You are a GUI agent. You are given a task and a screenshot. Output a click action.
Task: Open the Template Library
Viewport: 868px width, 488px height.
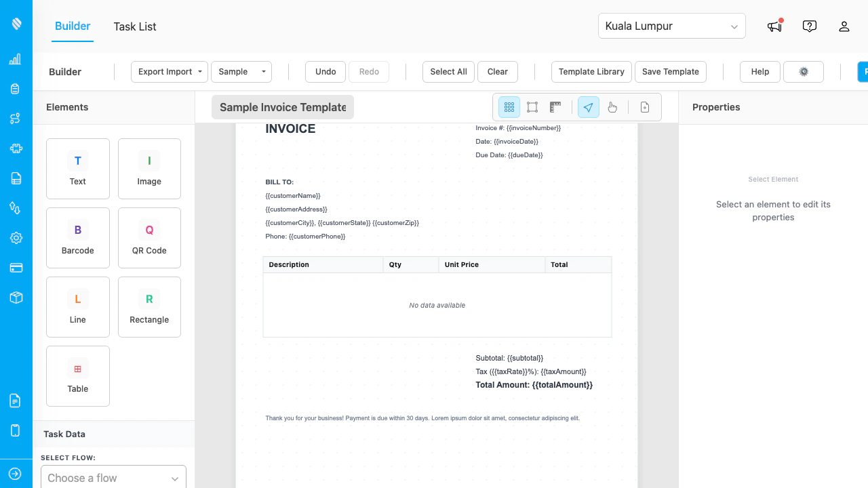pos(591,71)
